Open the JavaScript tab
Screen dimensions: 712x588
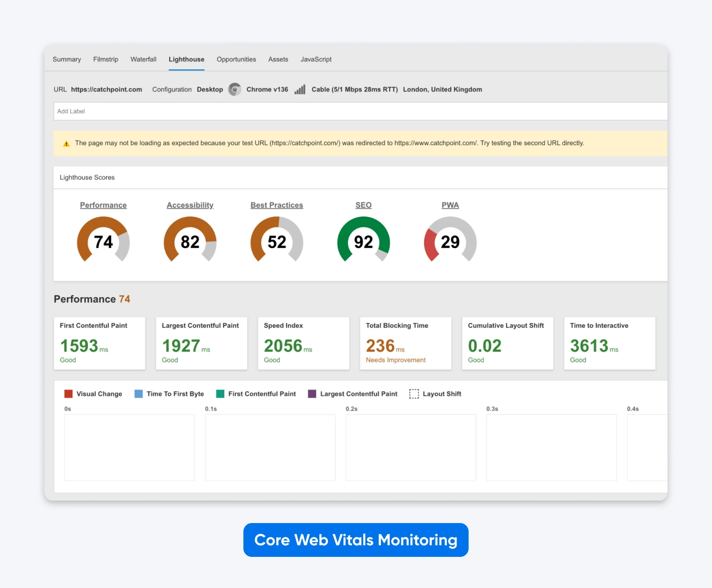pyautogui.click(x=316, y=59)
